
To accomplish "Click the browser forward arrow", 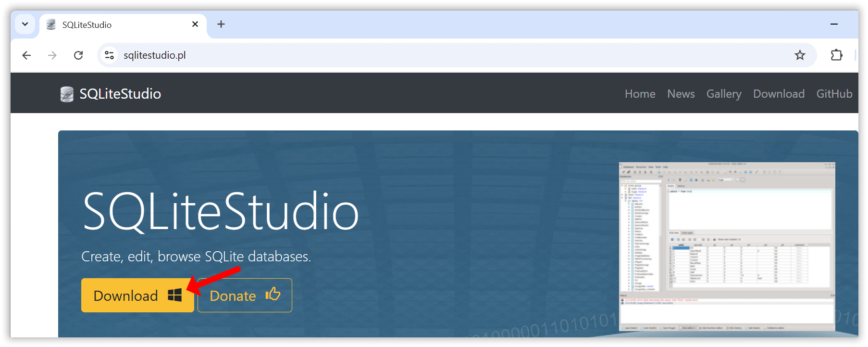I will (52, 55).
